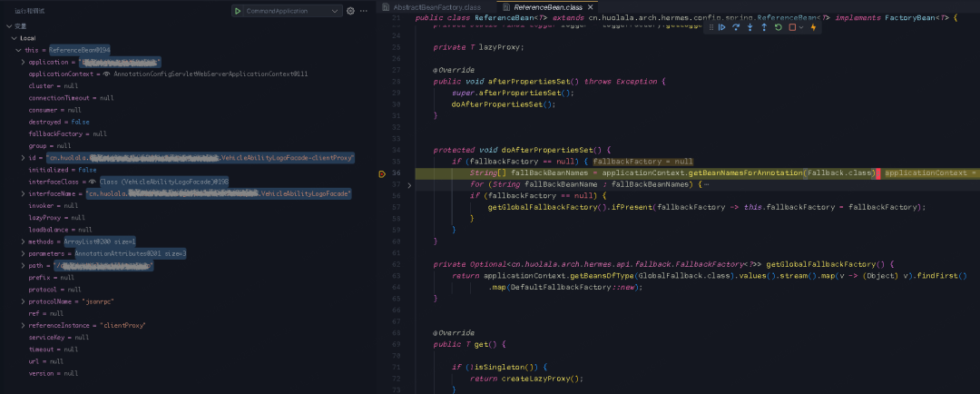
Task: Expand the methods ArrayList variable
Action: [x=23, y=241]
